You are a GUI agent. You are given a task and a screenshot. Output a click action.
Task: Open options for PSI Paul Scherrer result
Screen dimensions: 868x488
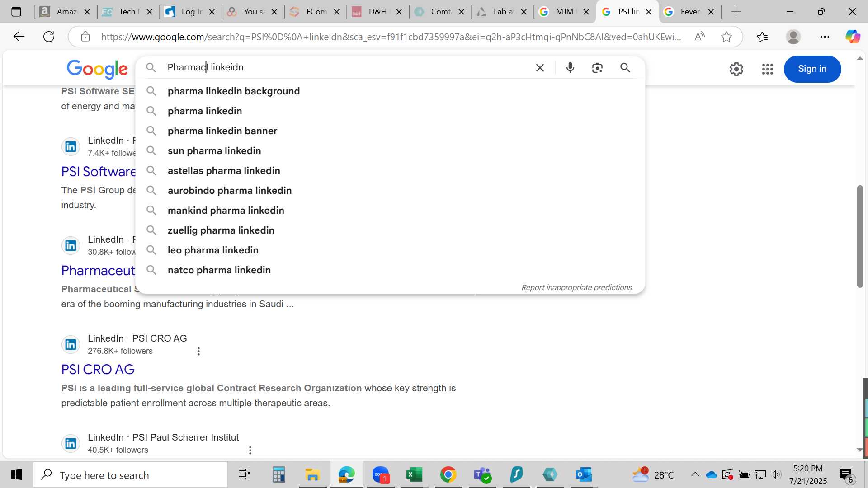[250, 450]
